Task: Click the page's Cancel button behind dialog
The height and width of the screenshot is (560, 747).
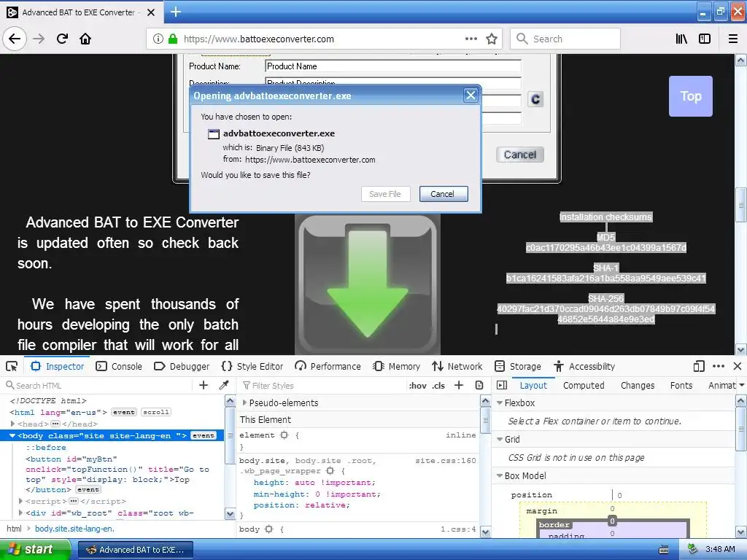Action: [519, 155]
